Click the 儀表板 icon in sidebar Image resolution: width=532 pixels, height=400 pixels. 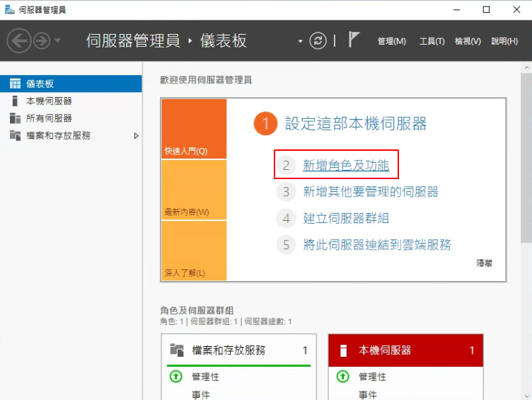(x=15, y=84)
